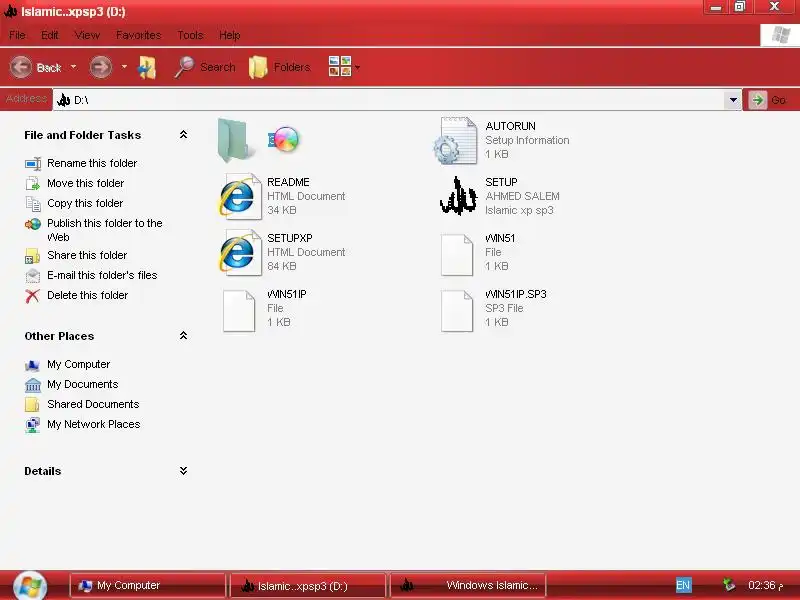
Task: Open the File menu
Action: [x=17, y=35]
